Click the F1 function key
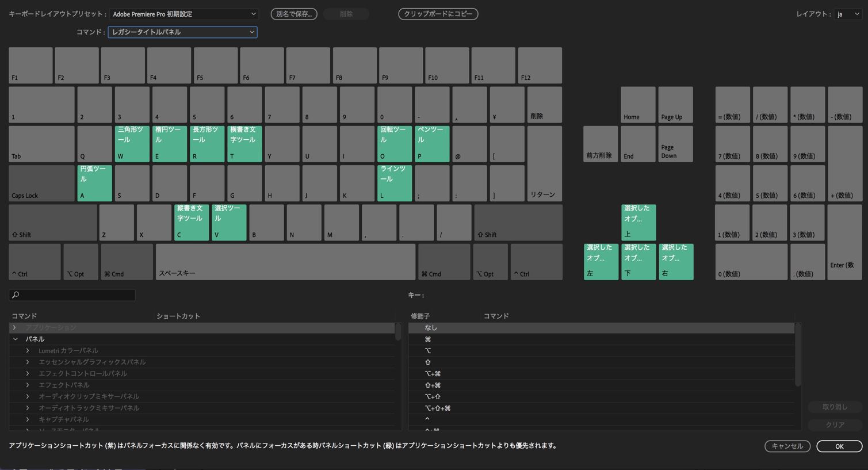The width and height of the screenshot is (868, 470). click(x=30, y=65)
